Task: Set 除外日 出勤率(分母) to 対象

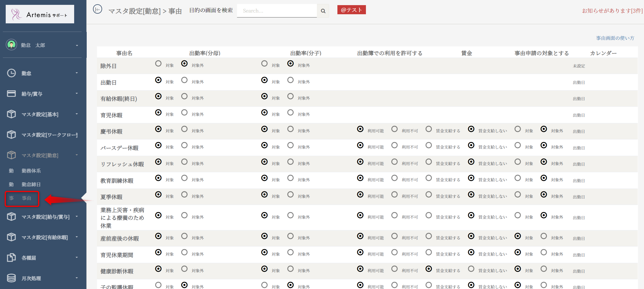Action: 158,63
